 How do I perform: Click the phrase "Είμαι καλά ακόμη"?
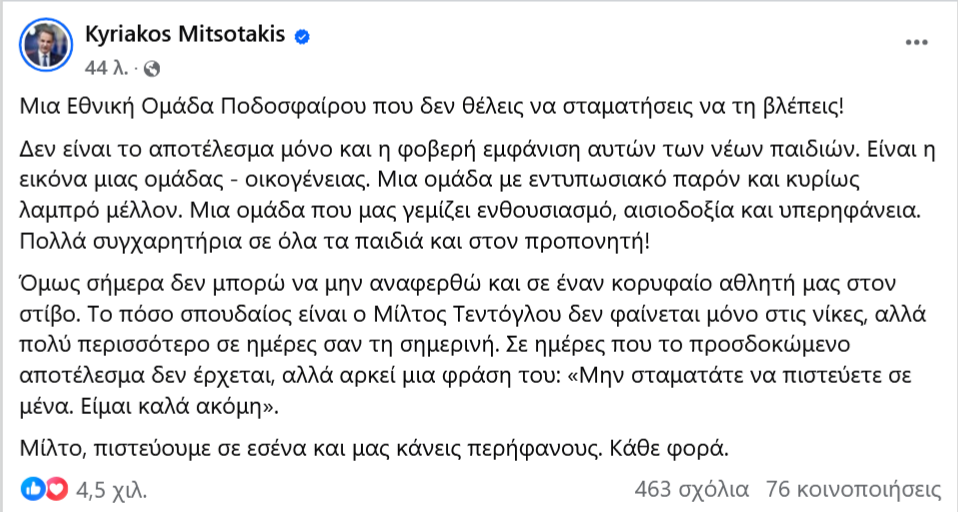pos(175,407)
